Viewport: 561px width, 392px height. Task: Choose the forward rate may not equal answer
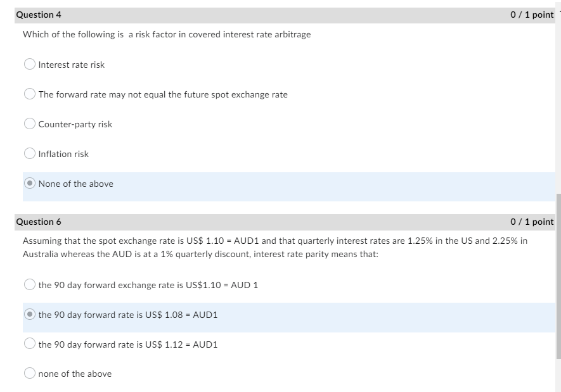pyautogui.click(x=29, y=94)
